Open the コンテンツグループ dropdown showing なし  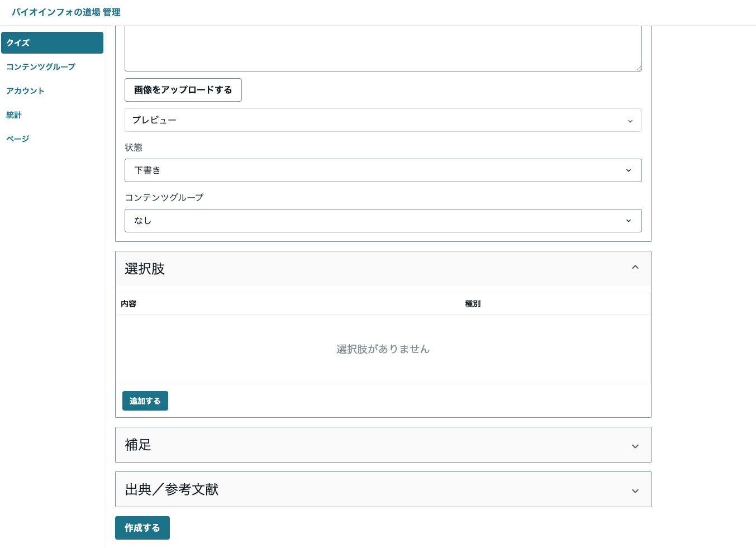click(x=383, y=221)
